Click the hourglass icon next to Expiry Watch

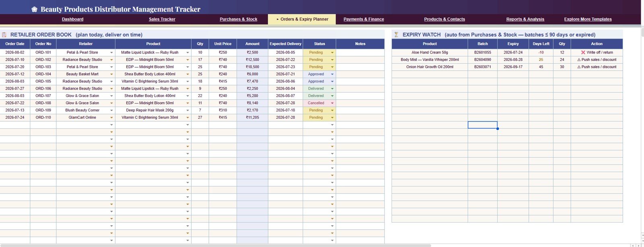396,35
